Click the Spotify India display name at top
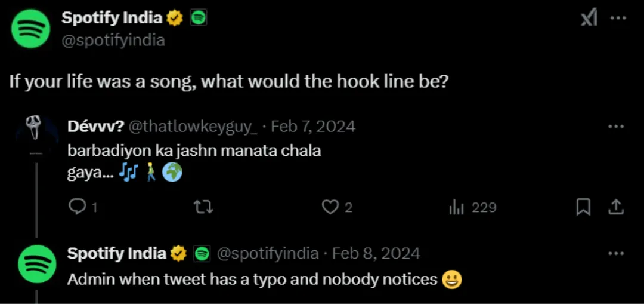The width and height of the screenshot is (644, 304). [x=112, y=18]
